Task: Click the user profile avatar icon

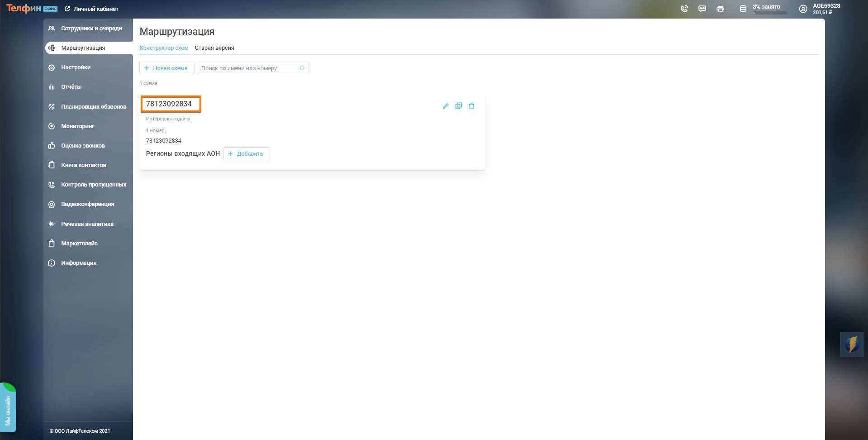Action: coord(803,9)
